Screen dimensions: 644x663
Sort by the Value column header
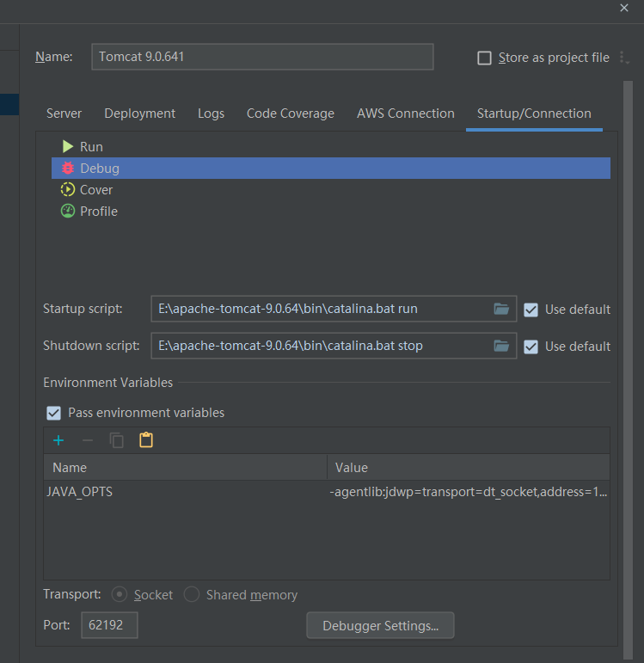pos(469,468)
